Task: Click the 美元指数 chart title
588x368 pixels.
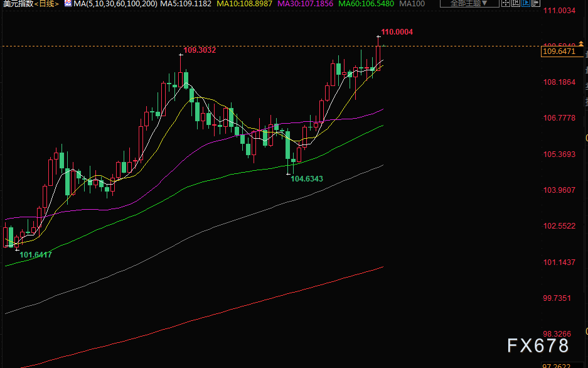Action: pos(18,4)
